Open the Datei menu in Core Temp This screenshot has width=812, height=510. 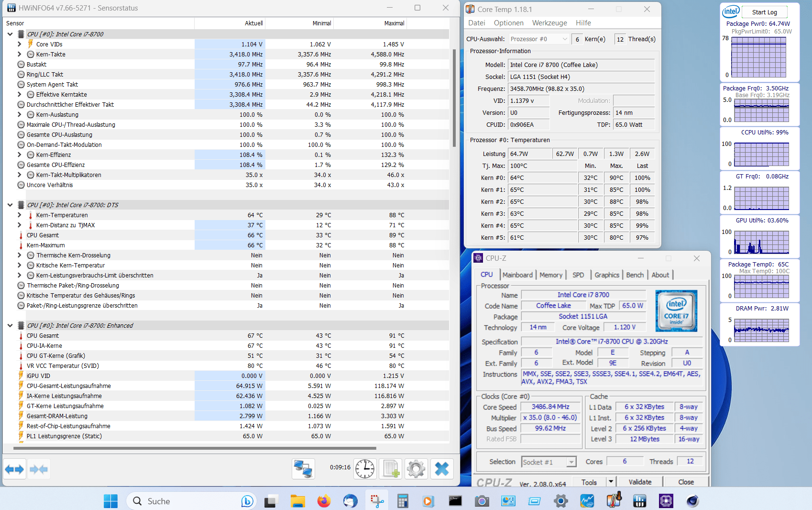(x=477, y=23)
